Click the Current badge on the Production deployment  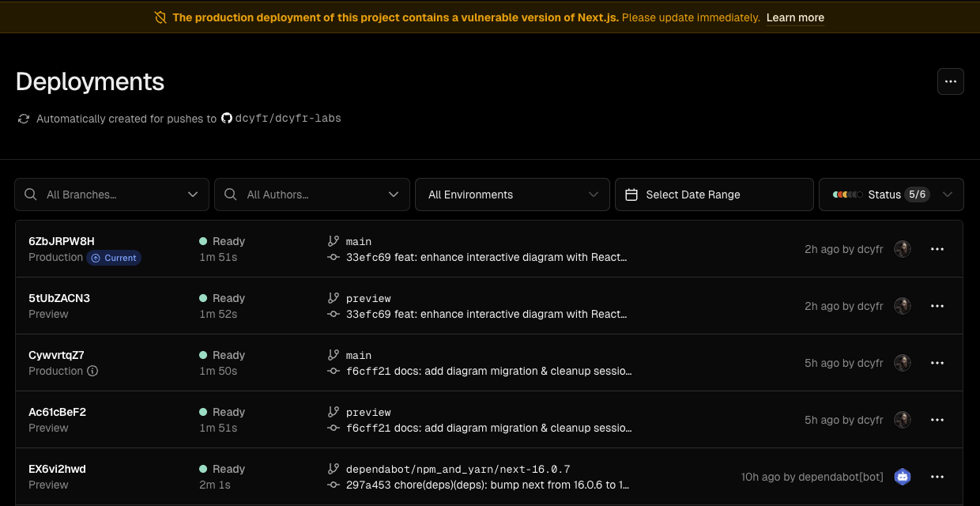113,257
